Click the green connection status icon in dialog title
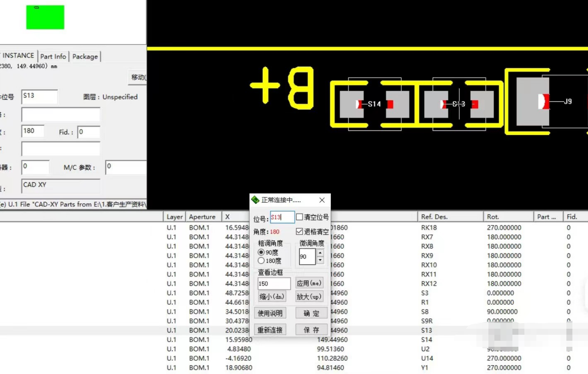588x374 pixels. (254, 199)
